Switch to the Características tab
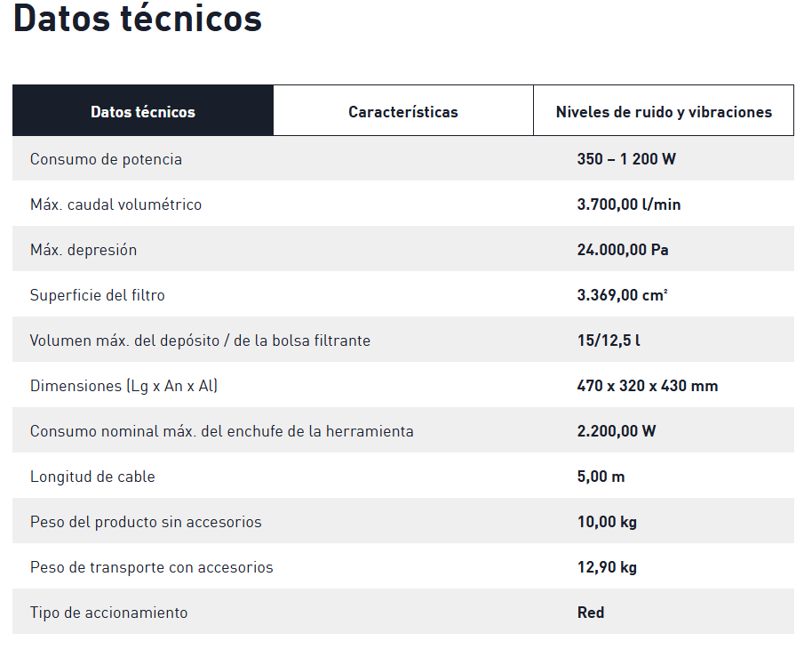Viewport: 812px width, 657px height. [x=403, y=112]
